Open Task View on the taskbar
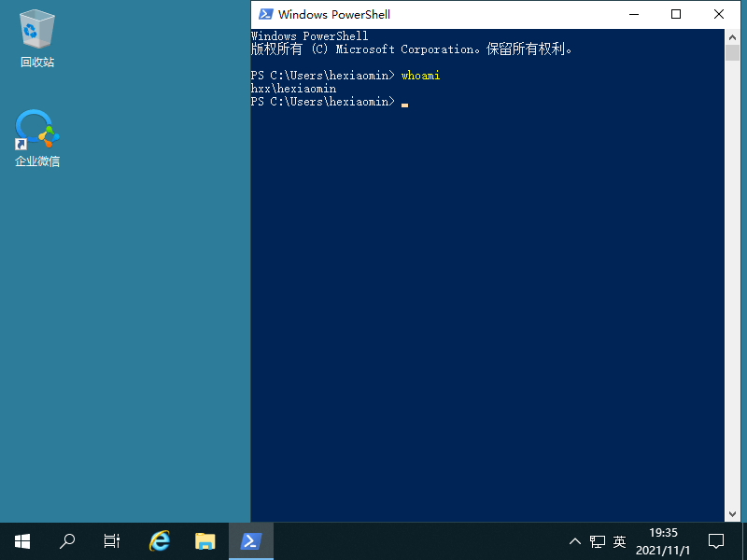 112,541
